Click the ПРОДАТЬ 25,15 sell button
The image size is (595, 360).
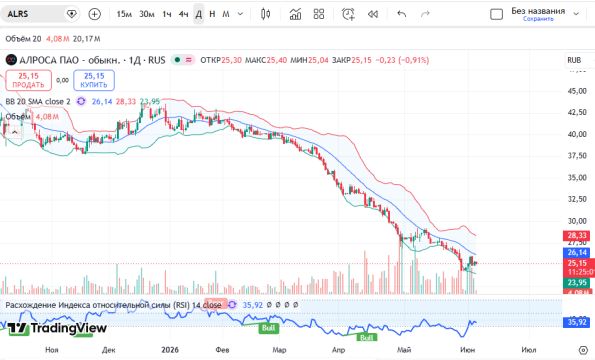pyautogui.click(x=28, y=80)
